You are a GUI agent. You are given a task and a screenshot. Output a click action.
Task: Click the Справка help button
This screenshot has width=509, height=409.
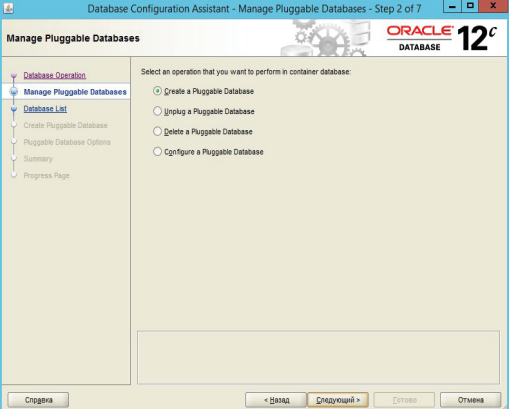click(38, 400)
